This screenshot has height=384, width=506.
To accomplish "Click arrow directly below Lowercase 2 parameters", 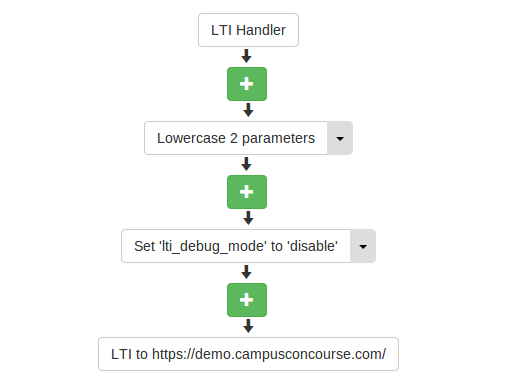I will click(x=246, y=164).
